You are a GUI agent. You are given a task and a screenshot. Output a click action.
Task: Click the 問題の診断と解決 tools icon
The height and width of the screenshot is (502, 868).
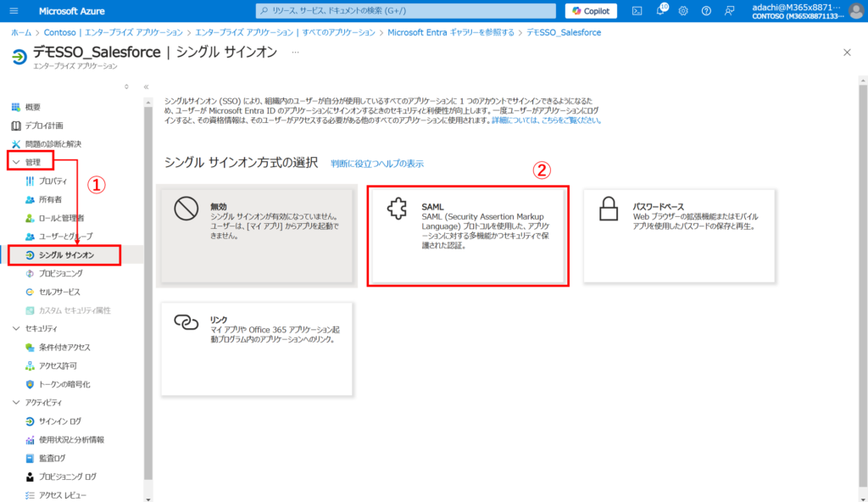pos(16,144)
